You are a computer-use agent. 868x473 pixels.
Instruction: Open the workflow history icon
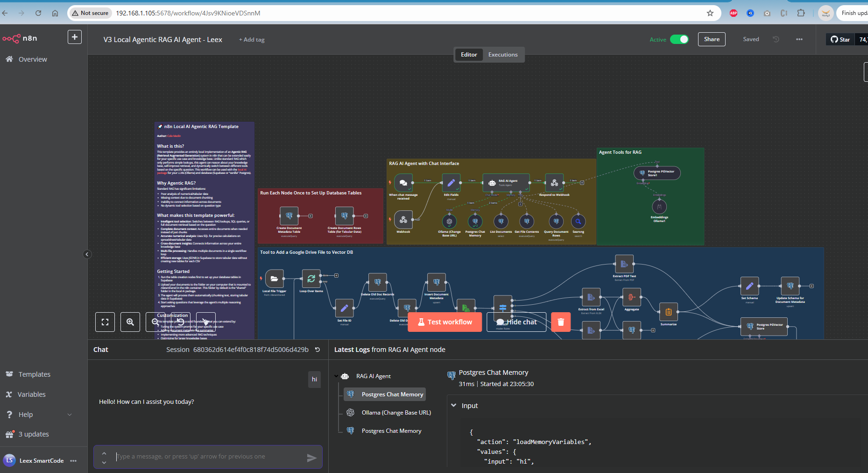776,39
